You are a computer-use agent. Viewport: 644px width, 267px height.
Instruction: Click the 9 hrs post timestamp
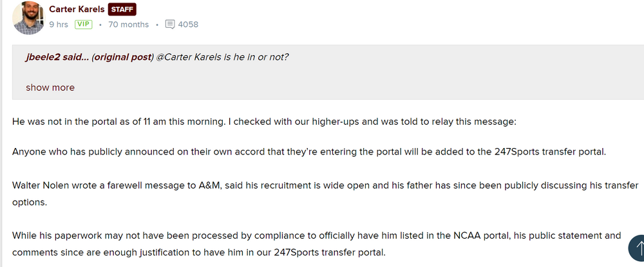(59, 24)
